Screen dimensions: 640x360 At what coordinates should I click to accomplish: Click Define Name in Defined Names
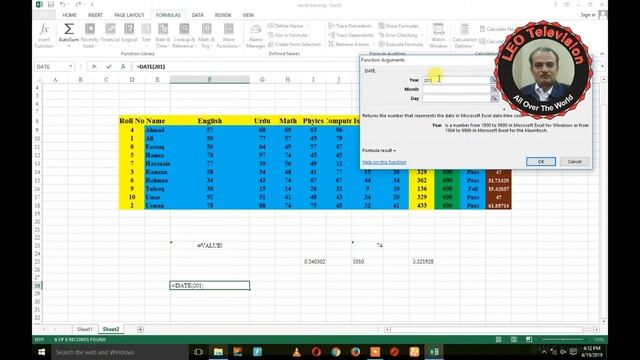tap(288, 26)
